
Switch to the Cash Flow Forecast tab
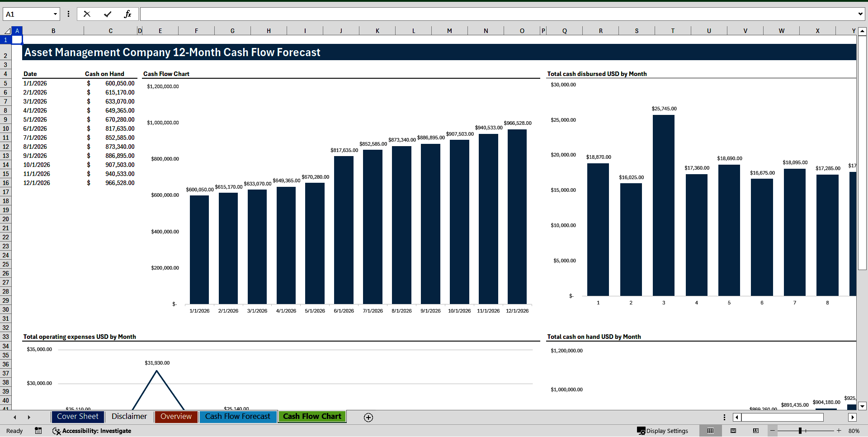coord(238,417)
